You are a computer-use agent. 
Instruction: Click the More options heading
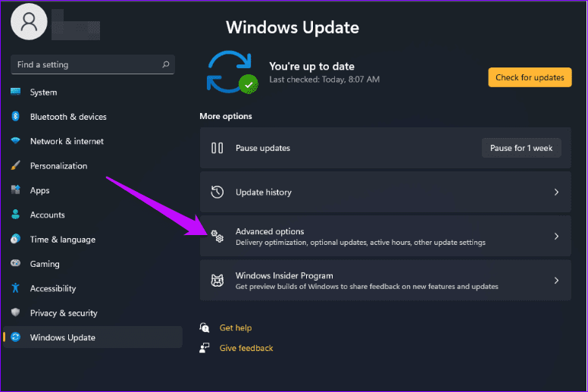pos(226,116)
